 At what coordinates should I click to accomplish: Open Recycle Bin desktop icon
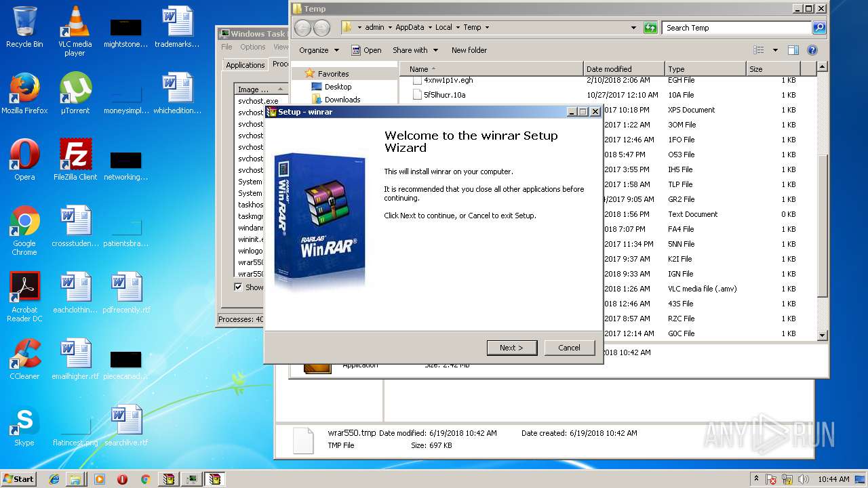point(24,28)
